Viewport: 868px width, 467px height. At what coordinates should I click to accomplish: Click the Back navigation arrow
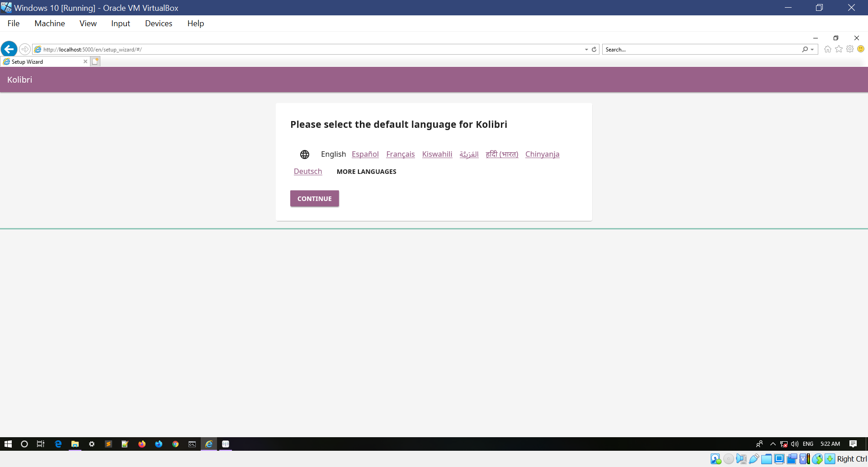(x=9, y=49)
